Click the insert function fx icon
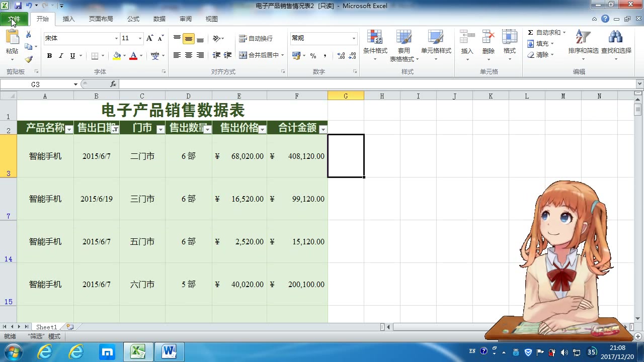This screenshot has height=362, width=644. coord(113,84)
